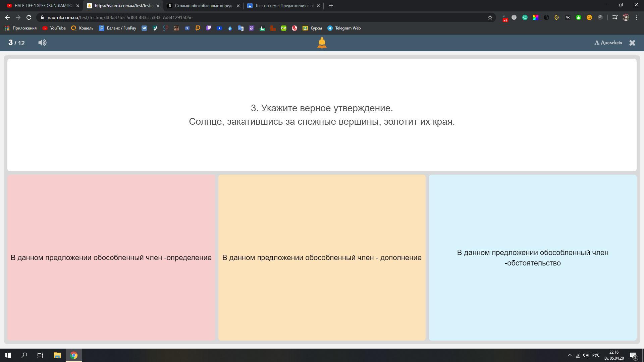Screen dimensions: 644x362
Task: Open the Telegram Web bookmark
Action: pyautogui.click(x=344, y=28)
